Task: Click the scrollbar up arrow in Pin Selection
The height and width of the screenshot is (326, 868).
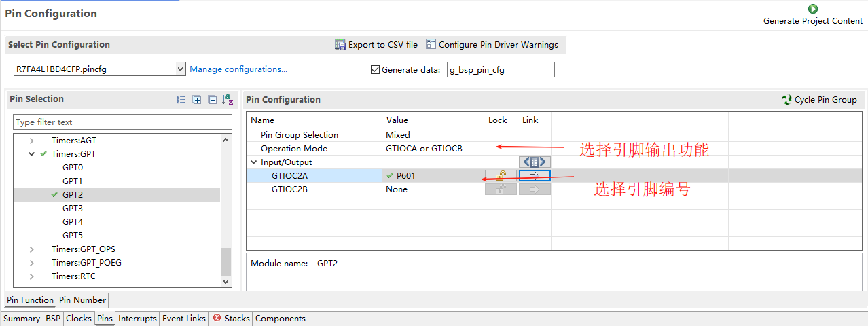Action: point(226,139)
